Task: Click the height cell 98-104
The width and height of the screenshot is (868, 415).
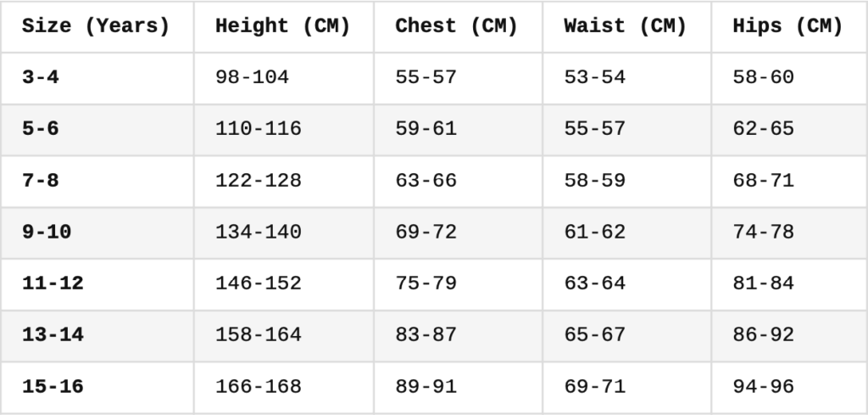Action: point(252,77)
